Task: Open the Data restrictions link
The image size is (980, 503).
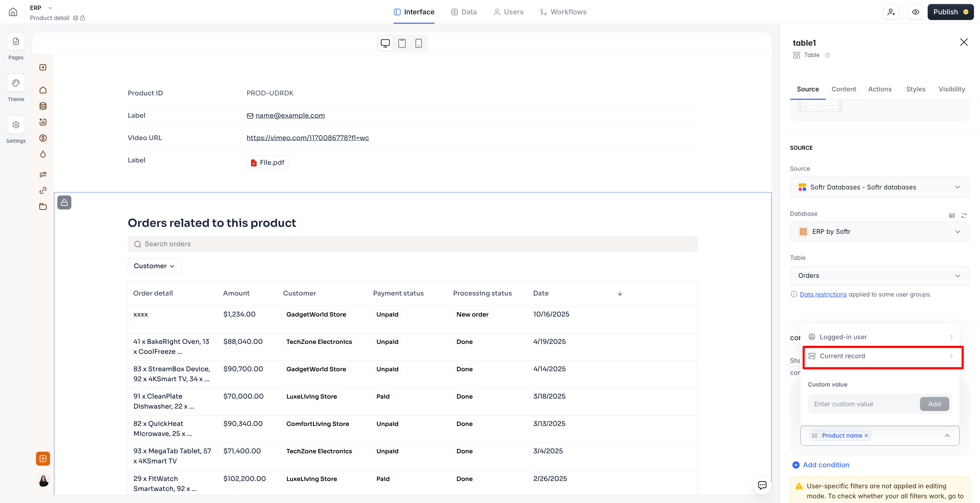Action: [823, 294]
